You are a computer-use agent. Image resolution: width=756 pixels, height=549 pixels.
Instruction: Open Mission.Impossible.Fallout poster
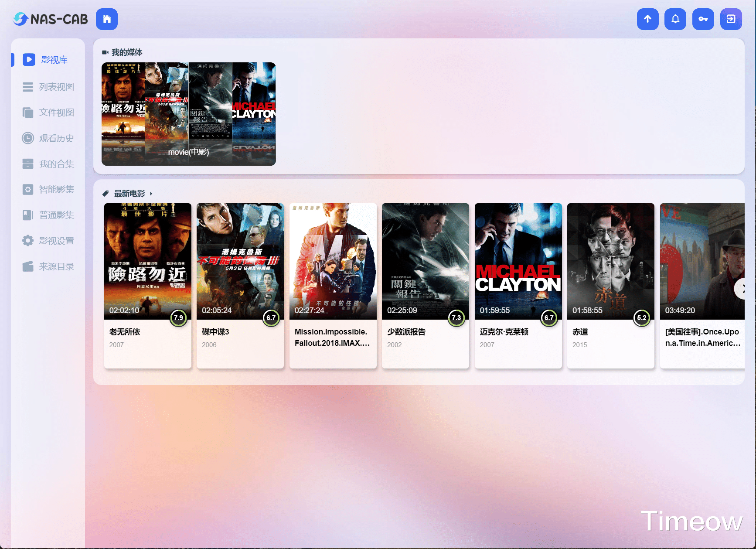[x=333, y=261]
